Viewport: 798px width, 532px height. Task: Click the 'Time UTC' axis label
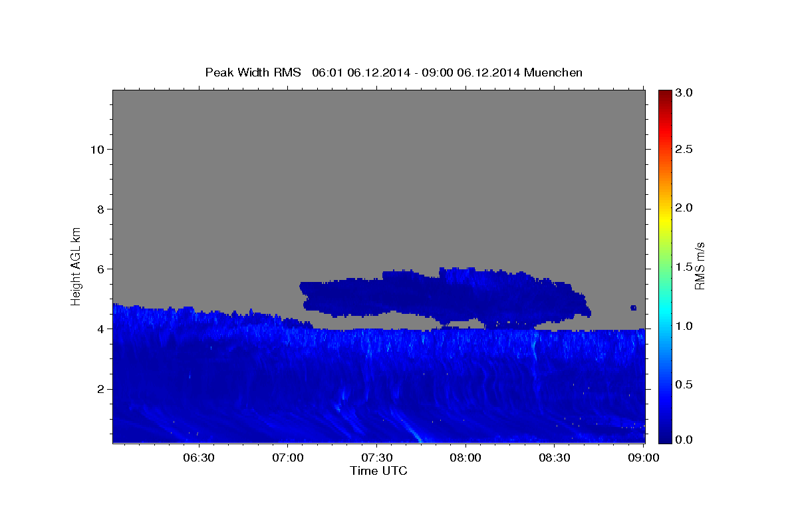[378, 471]
